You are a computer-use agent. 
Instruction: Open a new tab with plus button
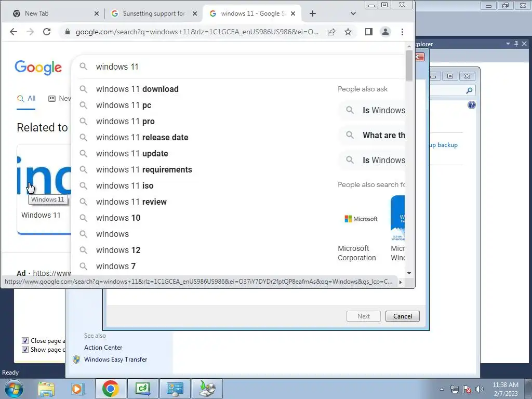tap(313, 14)
